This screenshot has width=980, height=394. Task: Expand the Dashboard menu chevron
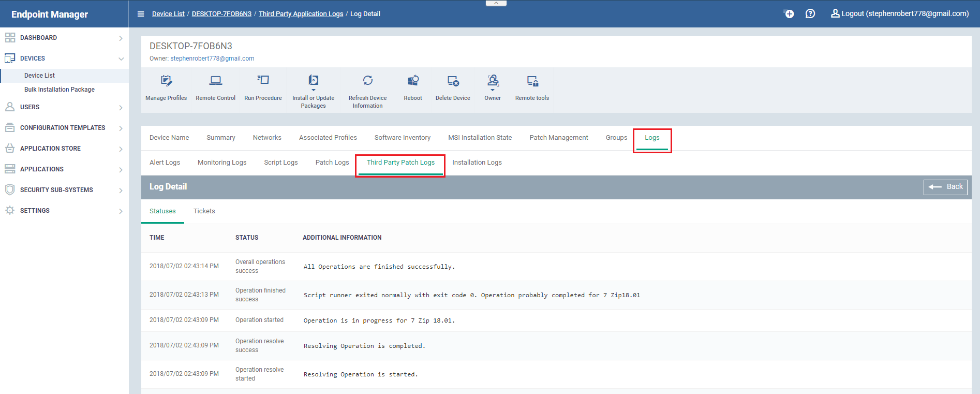121,38
